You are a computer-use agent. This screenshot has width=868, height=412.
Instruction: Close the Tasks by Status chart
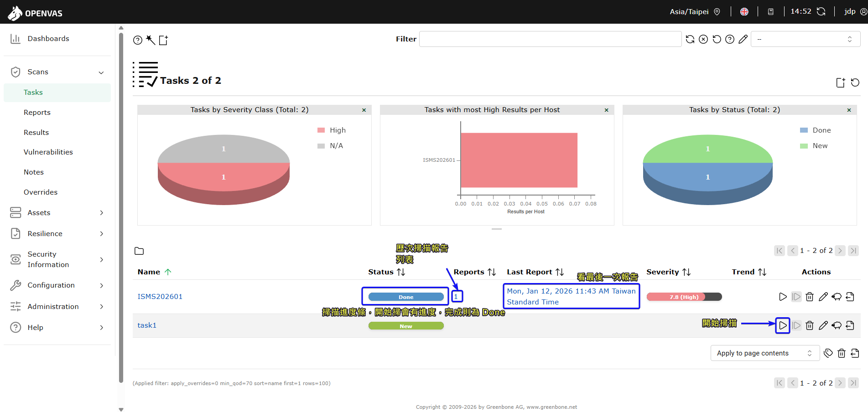point(849,110)
